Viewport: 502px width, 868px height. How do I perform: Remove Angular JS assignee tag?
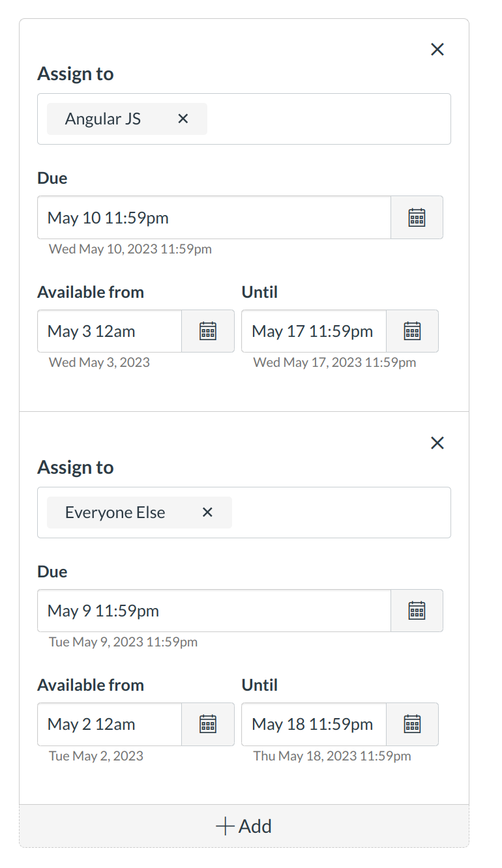point(183,119)
